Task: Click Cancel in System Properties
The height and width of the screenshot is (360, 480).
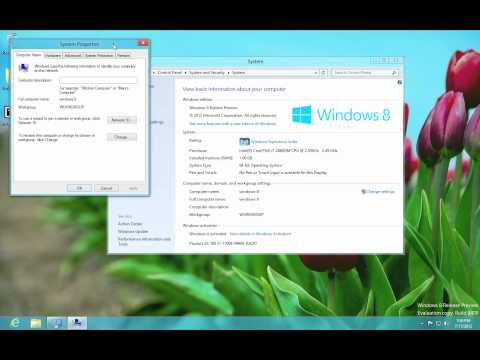Action: (106, 188)
